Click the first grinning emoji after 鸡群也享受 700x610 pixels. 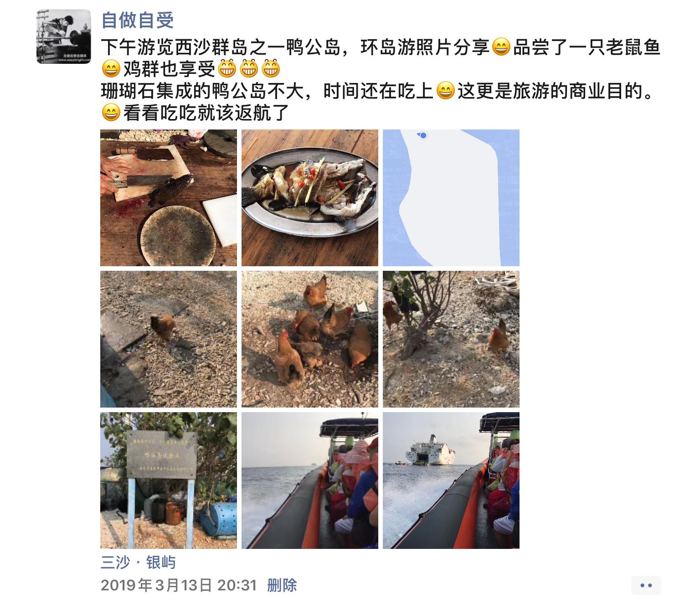coord(227,69)
